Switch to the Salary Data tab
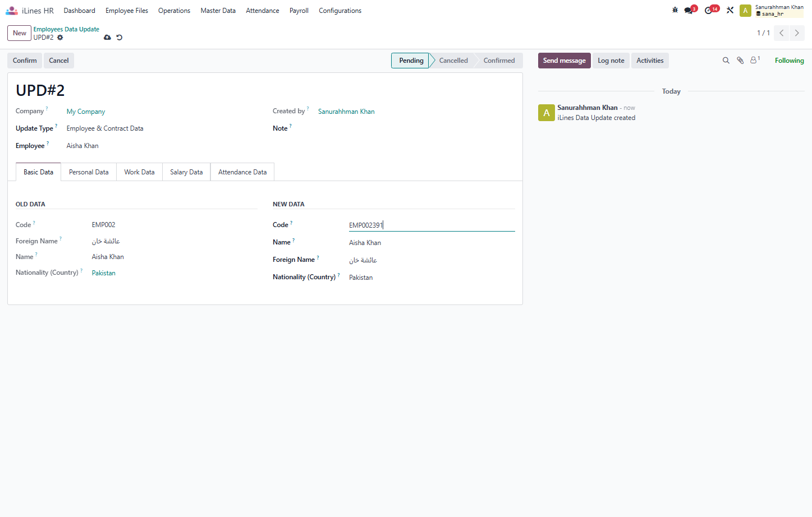Screen dimensions: 812x517 [186, 172]
